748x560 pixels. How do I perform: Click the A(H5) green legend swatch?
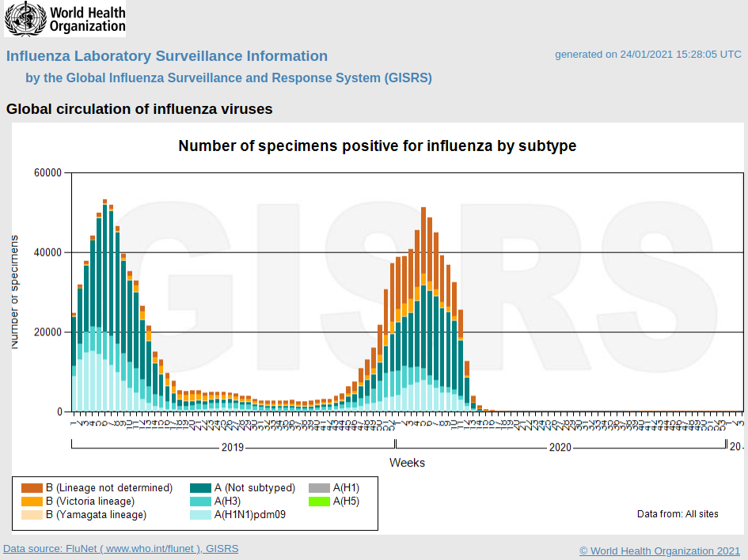point(319,501)
